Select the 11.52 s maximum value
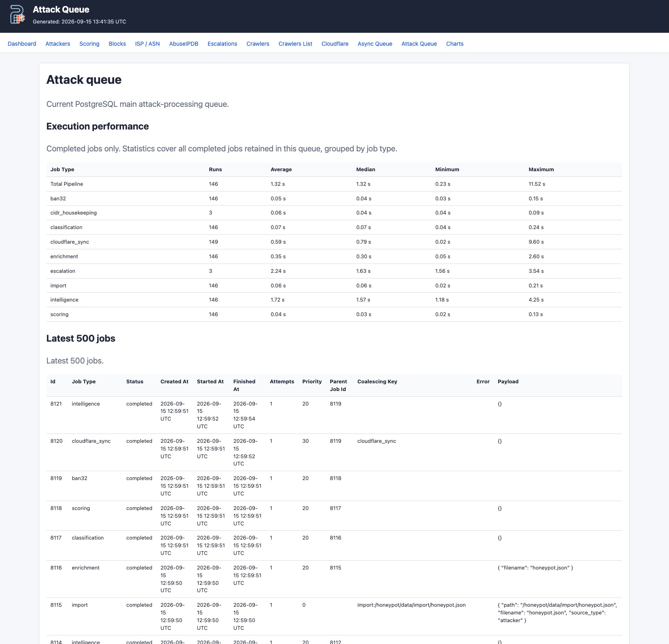The width and height of the screenshot is (669, 644). (537, 184)
